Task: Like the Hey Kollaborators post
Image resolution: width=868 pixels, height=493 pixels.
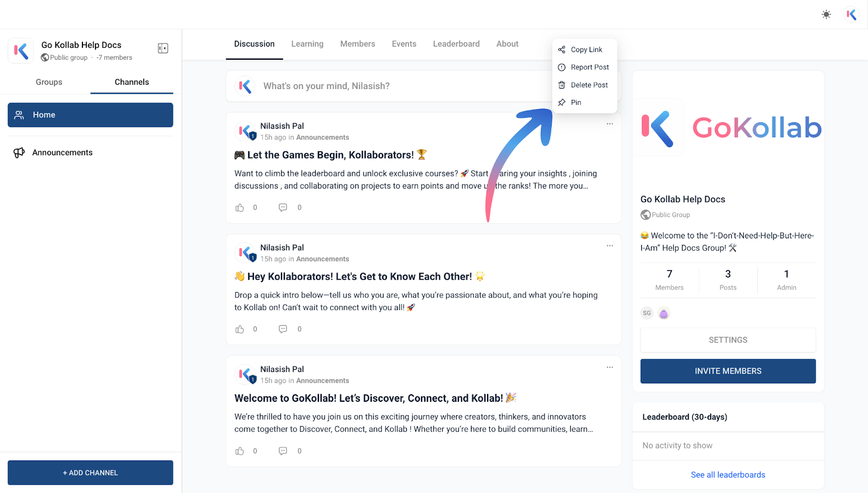Action: pyautogui.click(x=240, y=329)
